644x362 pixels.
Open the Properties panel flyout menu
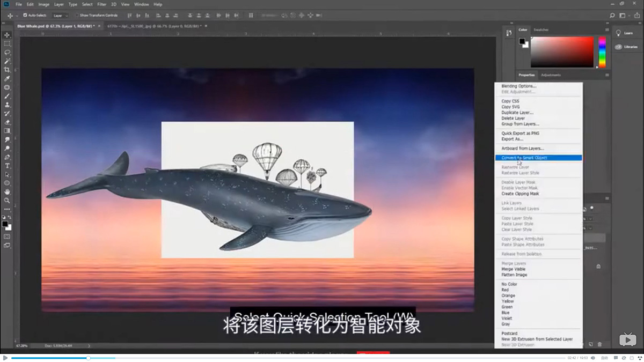coord(606,75)
